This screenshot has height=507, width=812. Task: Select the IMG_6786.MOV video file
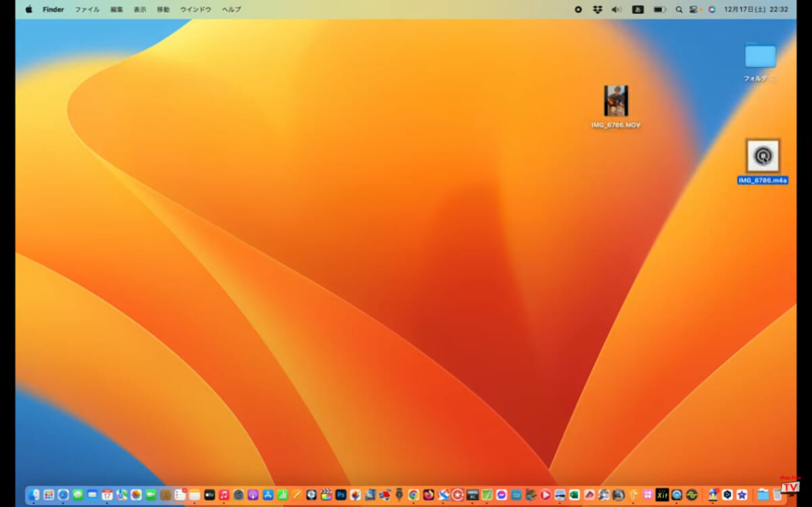616,101
